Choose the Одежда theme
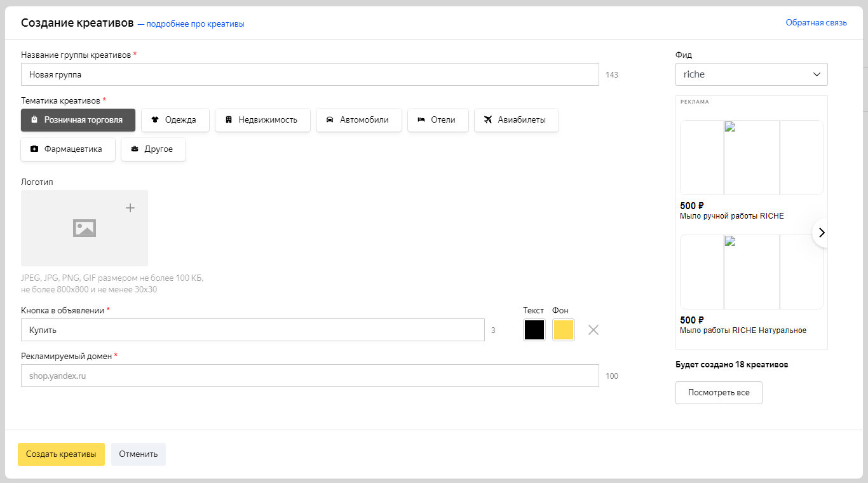Viewport: 868px width, 483px height. point(175,119)
